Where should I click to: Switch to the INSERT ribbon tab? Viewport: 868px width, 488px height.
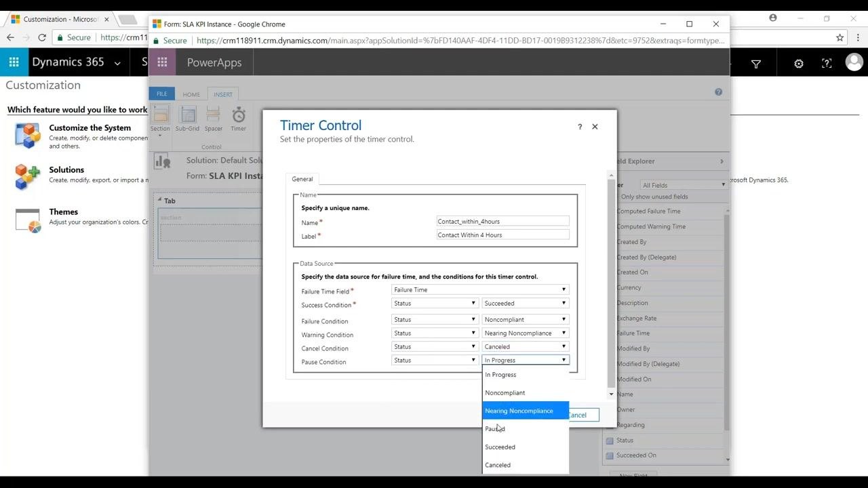pyautogui.click(x=222, y=94)
